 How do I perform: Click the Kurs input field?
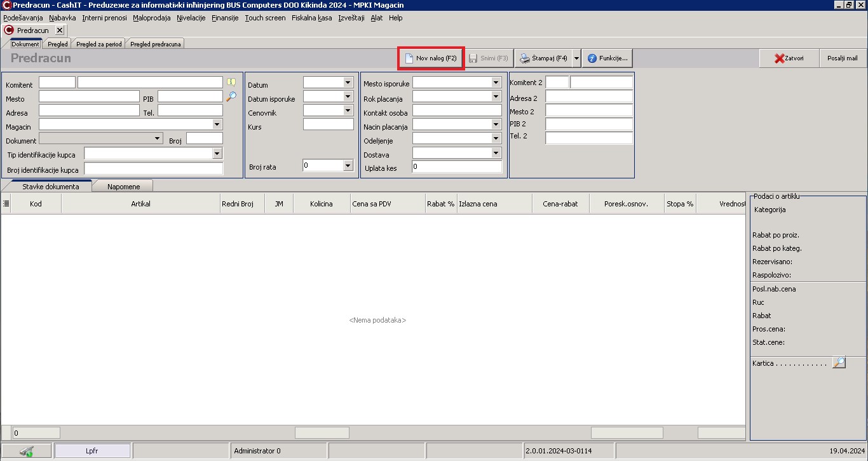click(329, 124)
